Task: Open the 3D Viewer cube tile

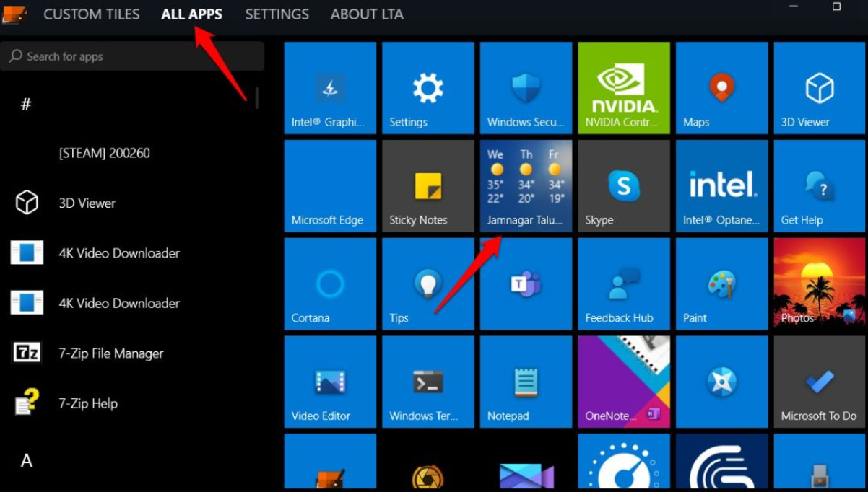Action: pos(820,88)
